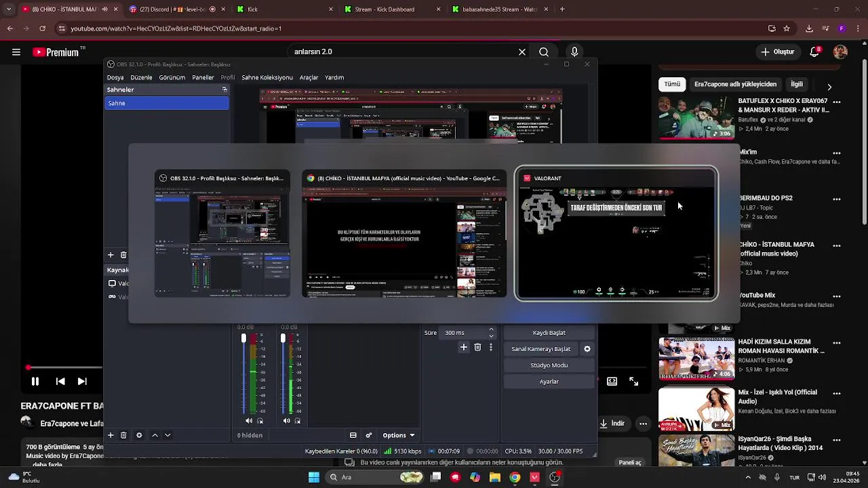Mute the second audio mixer channel
868x488 pixels.
tap(287, 421)
